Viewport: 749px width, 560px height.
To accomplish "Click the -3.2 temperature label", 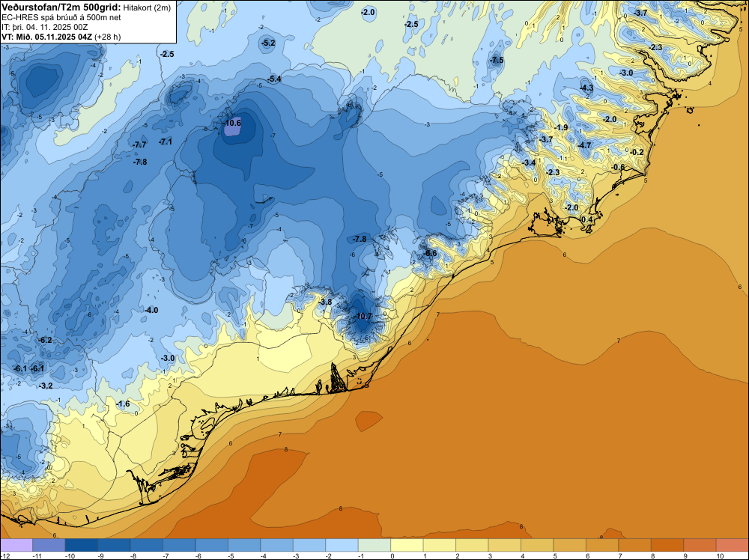I will (46, 386).
